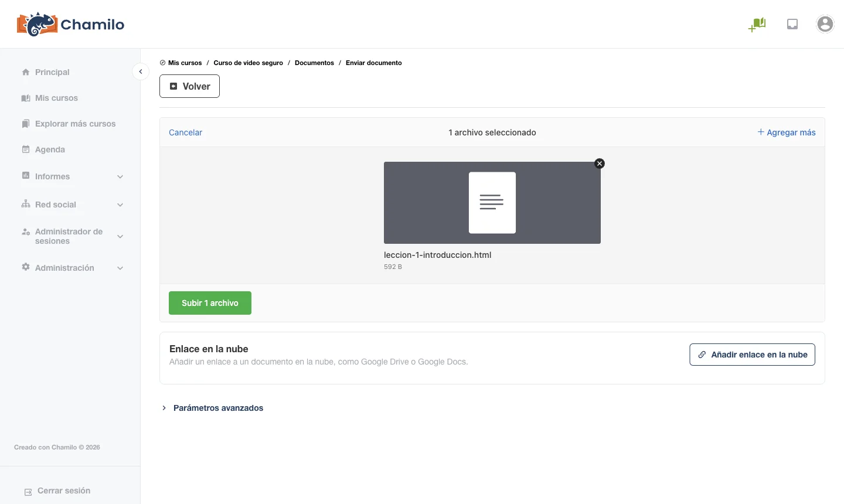Expand the Red social submenu chevron
This screenshot has height=504, width=844.
click(120, 205)
